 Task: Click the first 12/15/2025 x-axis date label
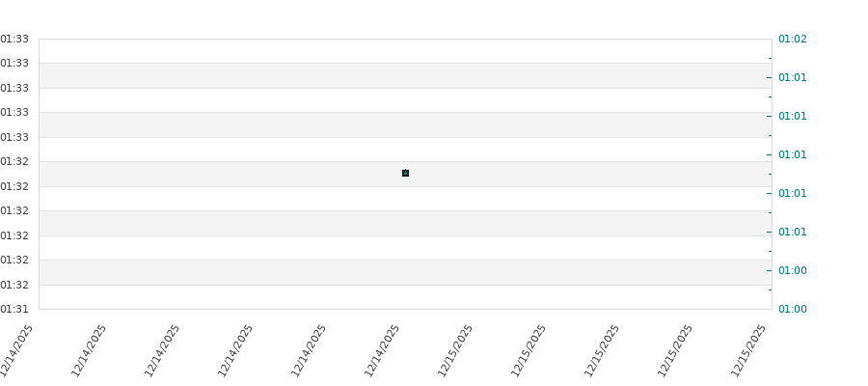point(457,349)
